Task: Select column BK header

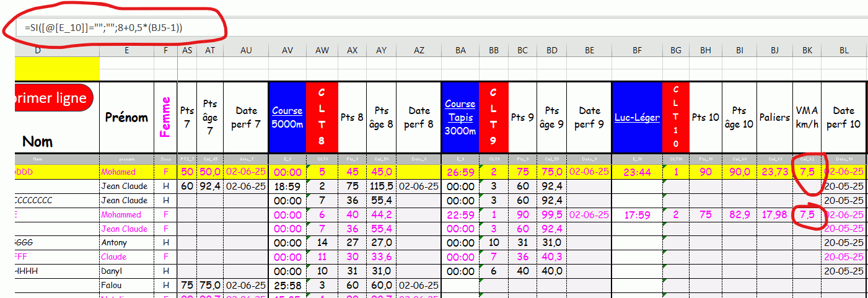Action: [x=807, y=50]
